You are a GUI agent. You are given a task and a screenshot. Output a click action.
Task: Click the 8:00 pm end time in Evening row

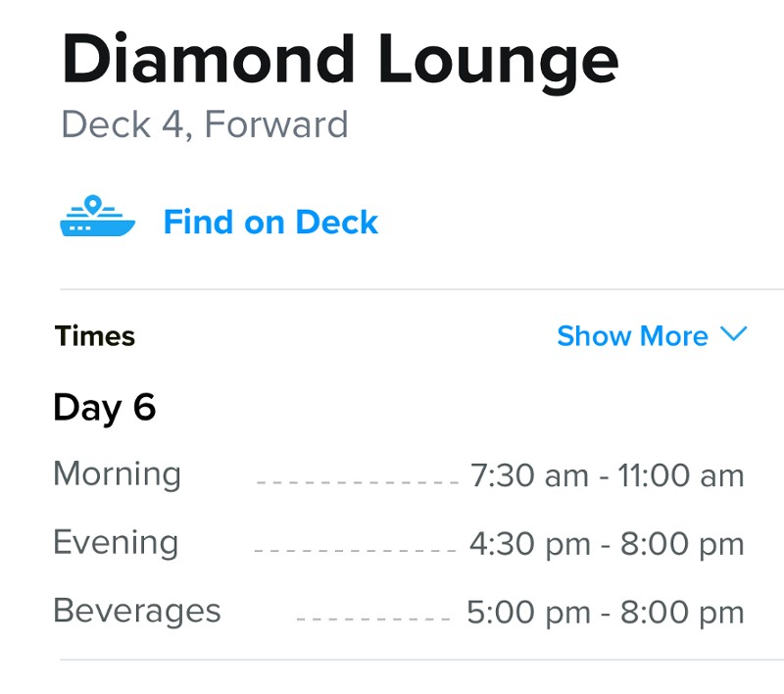[682, 545]
